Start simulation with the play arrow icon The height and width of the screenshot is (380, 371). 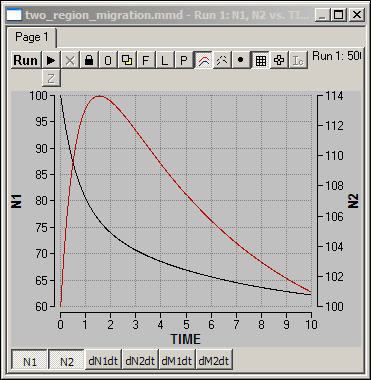coord(51,60)
